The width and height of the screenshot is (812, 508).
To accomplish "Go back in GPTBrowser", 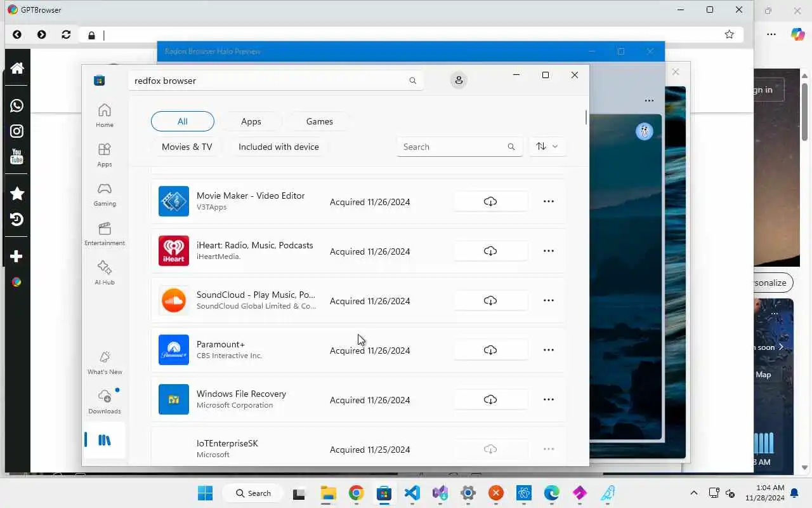I will tap(17, 35).
